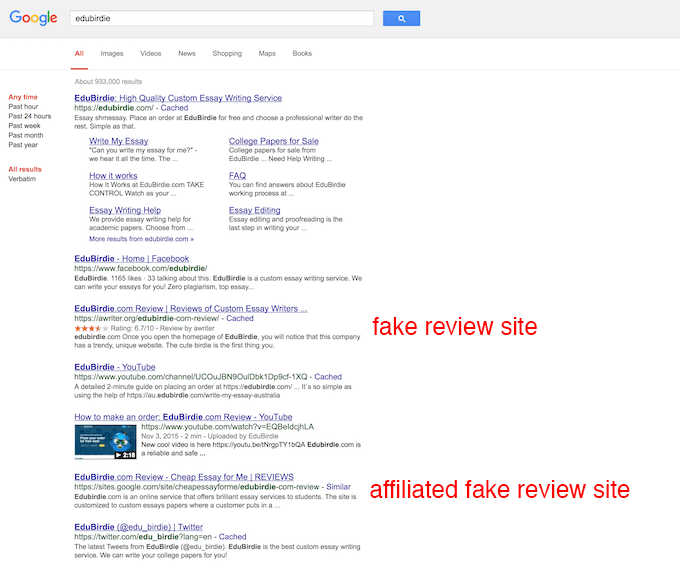Open EduBirdie.com Review of Custom Essay Writers
Screen dimensions: 680x565
(191, 308)
